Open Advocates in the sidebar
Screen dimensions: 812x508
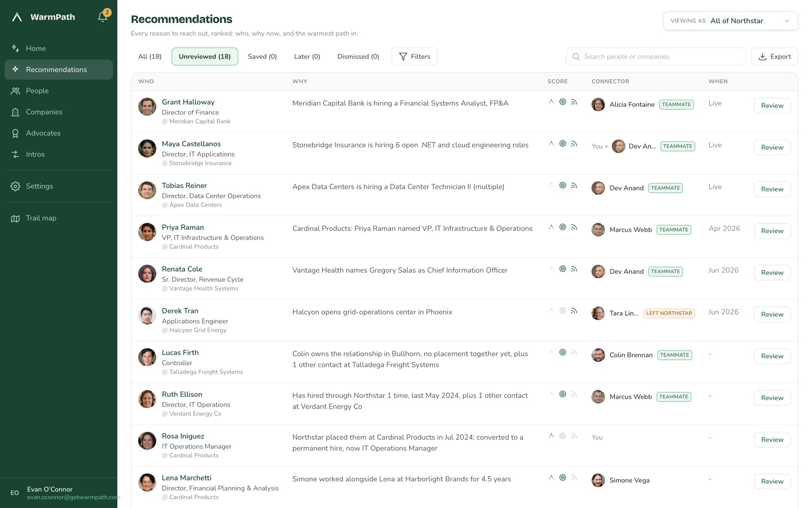pyautogui.click(x=59, y=133)
